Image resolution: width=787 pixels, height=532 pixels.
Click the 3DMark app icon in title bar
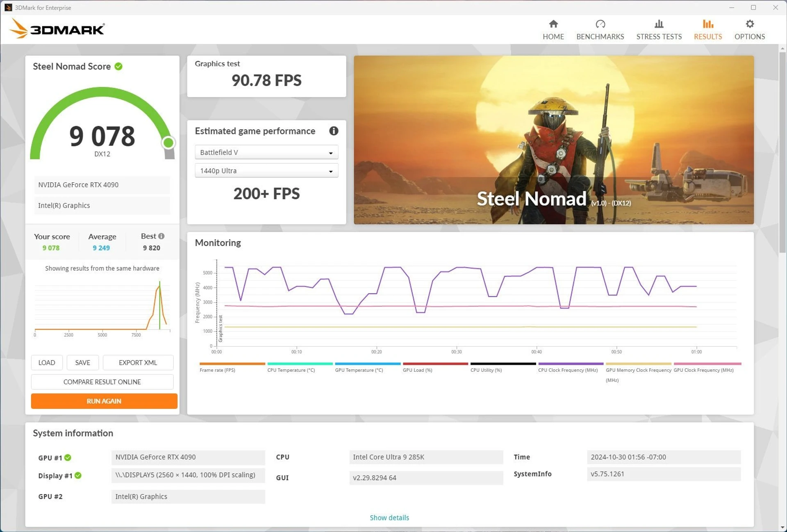click(x=8, y=7)
